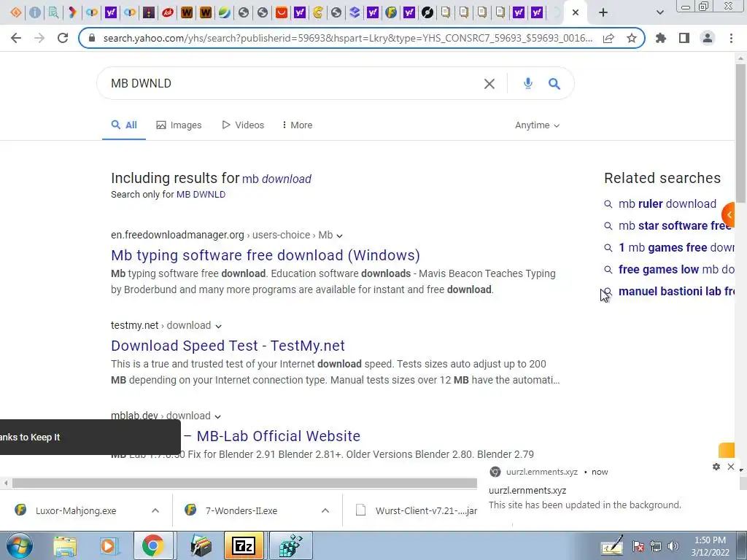This screenshot has width=747, height=560.
Task: Click the browser forward arrow
Action: point(39,38)
